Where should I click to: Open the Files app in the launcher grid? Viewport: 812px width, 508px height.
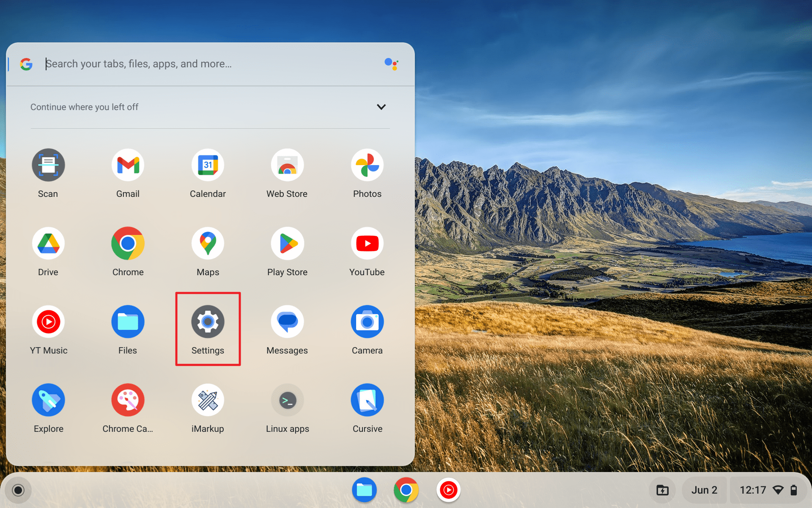(x=128, y=322)
